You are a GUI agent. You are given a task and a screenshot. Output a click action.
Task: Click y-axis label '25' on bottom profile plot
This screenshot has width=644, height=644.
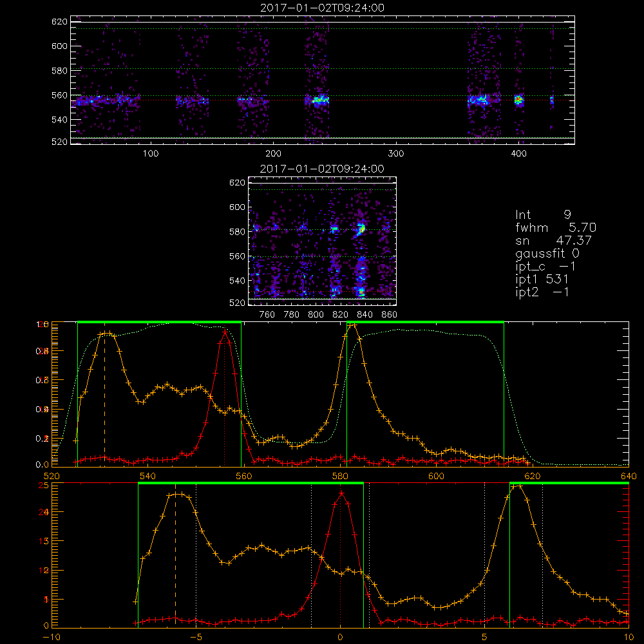pos(43,485)
